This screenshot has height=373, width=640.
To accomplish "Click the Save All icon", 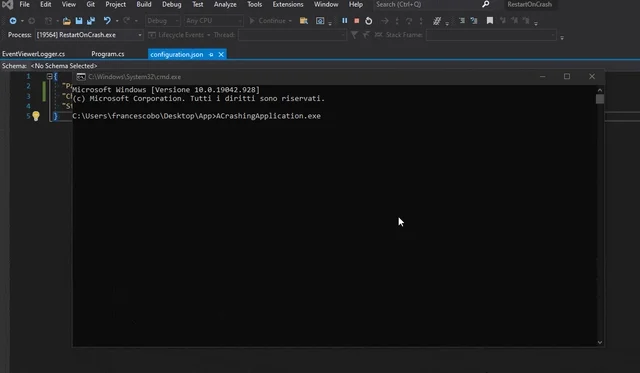I will pyautogui.click(x=91, y=21).
